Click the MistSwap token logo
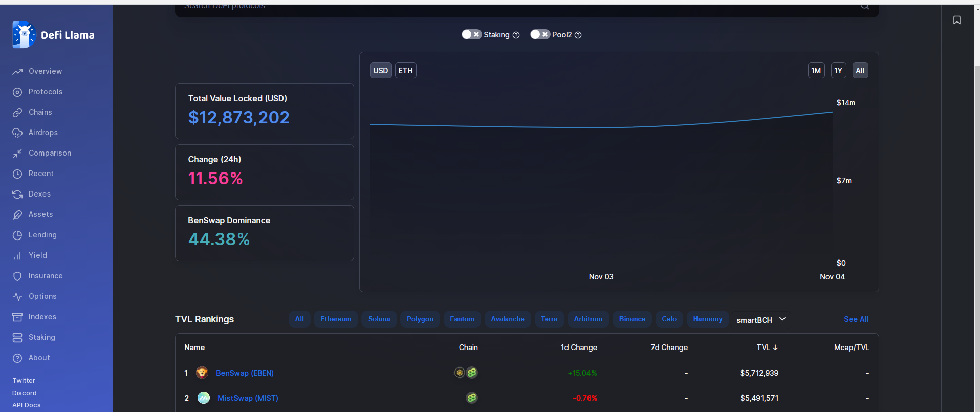The image size is (980, 412). 204,398
